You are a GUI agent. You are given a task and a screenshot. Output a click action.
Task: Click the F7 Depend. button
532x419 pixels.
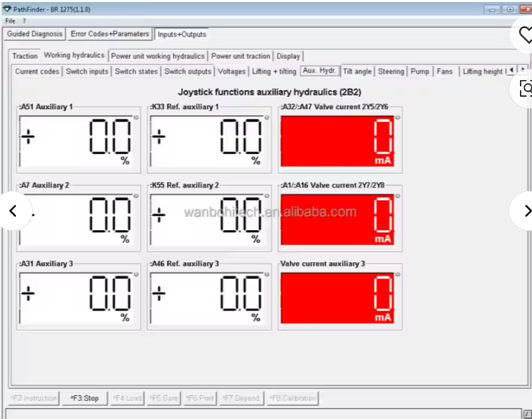(242, 398)
